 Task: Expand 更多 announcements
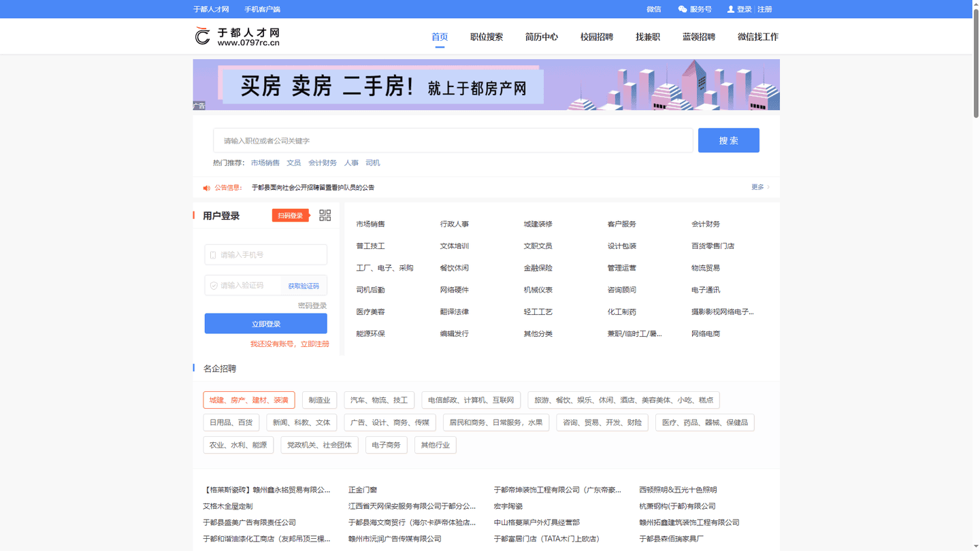click(760, 187)
